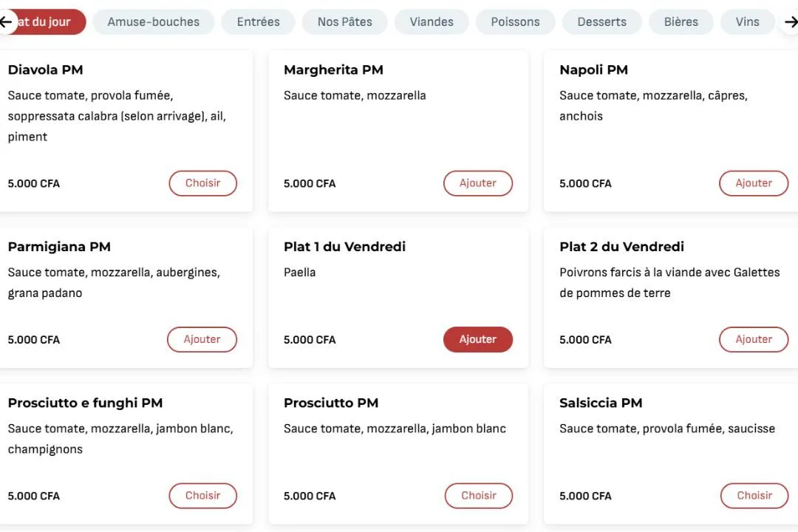Choose options for Prosciutto e funghi PM
The image size is (798, 532).
point(202,496)
